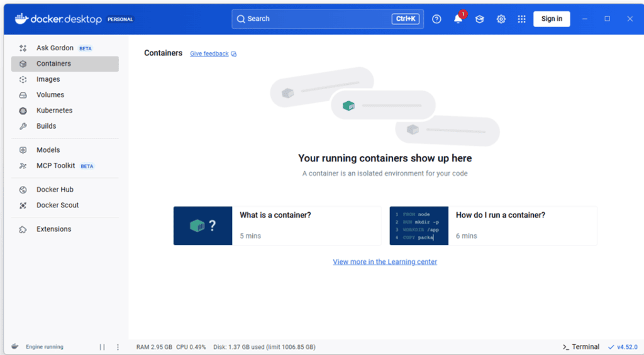This screenshot has height=355, width=644.
Task: Open the Terminal from status bar
Action: 581,347
